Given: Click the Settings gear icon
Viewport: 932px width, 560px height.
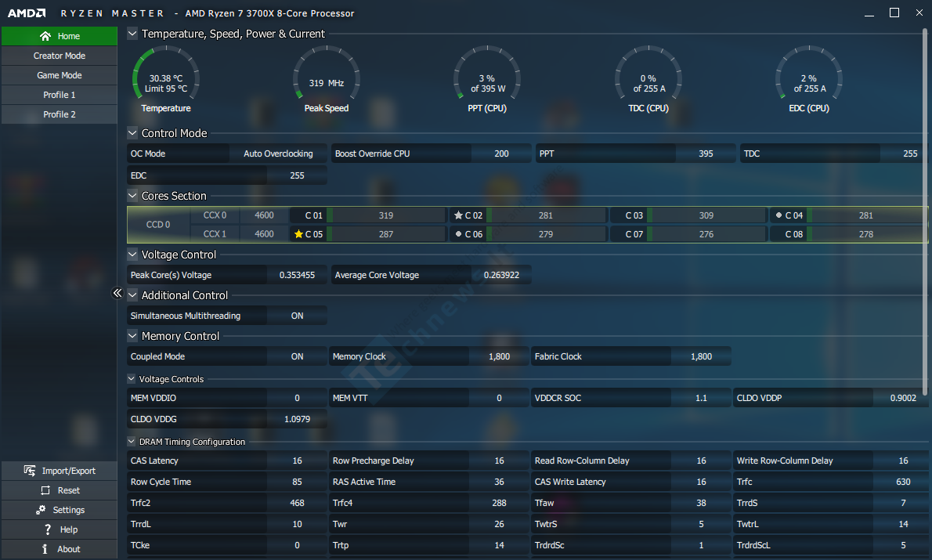Looking at the screenshot, I should [41, 510].
